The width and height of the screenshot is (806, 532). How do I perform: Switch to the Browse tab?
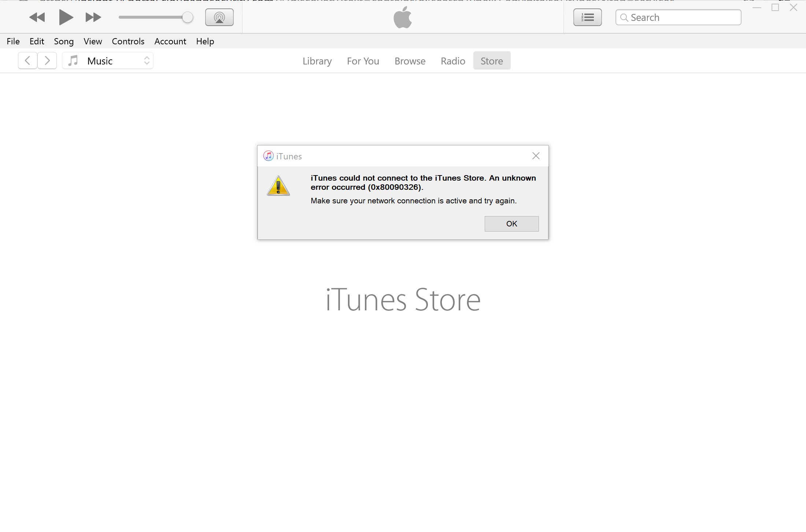[410, 61]
